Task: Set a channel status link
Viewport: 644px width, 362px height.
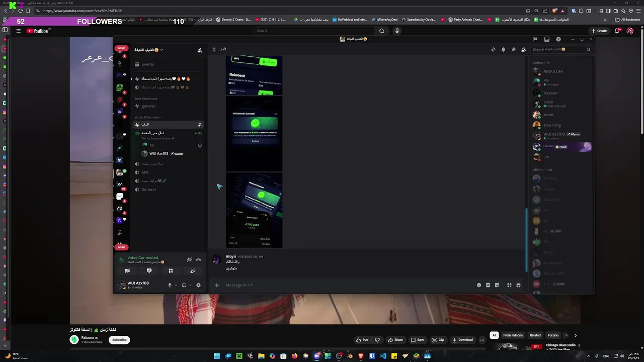Action: tap(157, 138)
